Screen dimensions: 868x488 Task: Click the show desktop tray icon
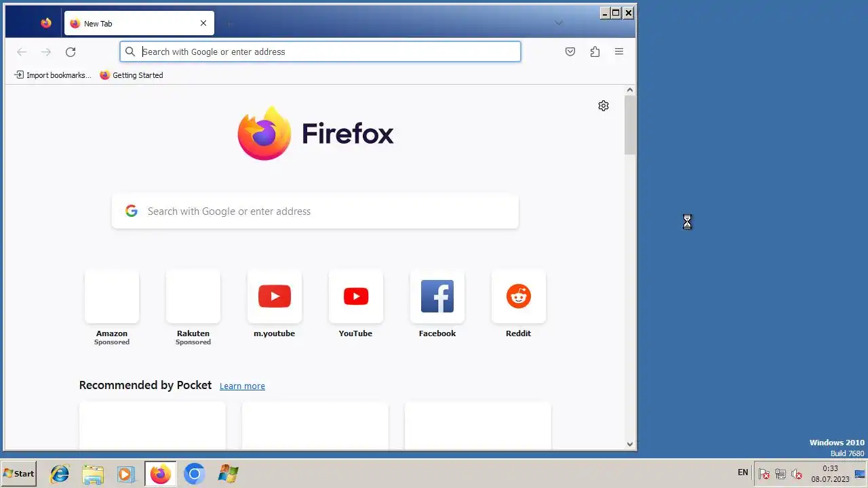tap(861, 474)
